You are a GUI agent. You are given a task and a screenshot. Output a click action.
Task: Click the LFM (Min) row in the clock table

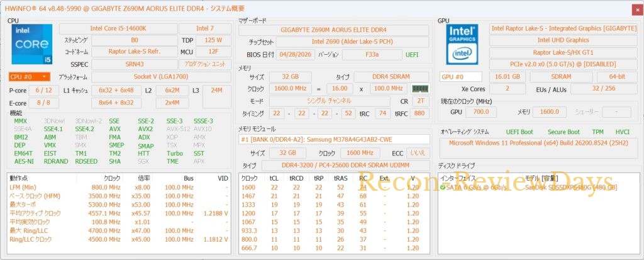point(119,188)
